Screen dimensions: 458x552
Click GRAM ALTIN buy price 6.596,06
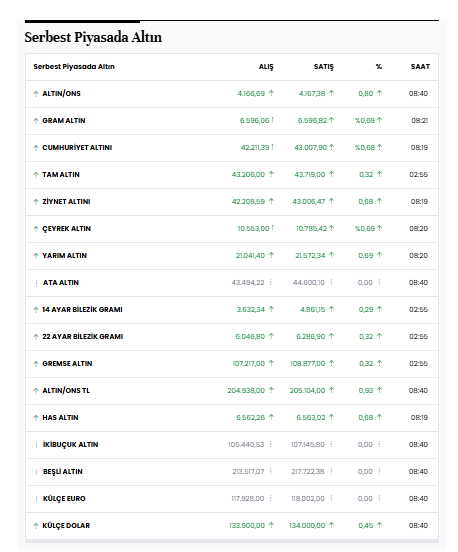click(x=254, y=121)
